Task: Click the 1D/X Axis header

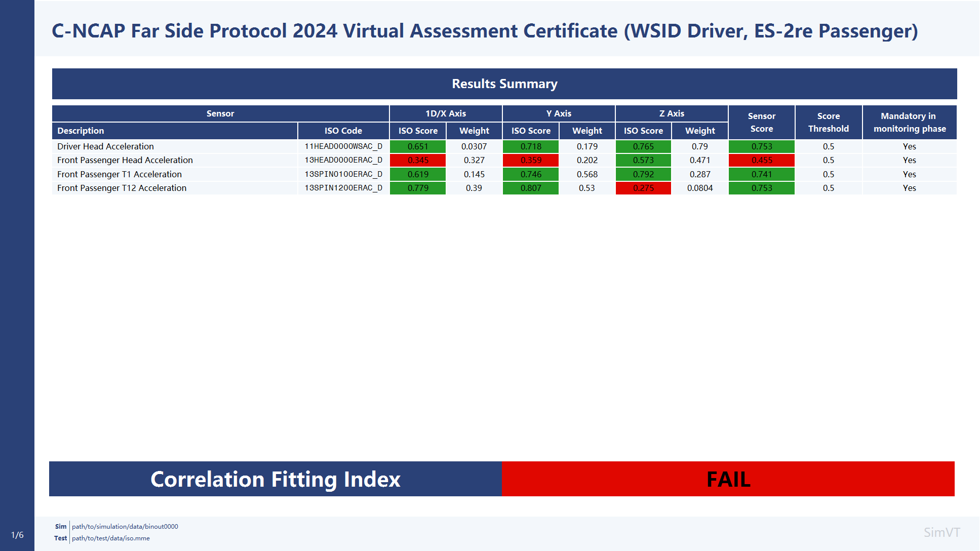Action: tap(446, 113)
